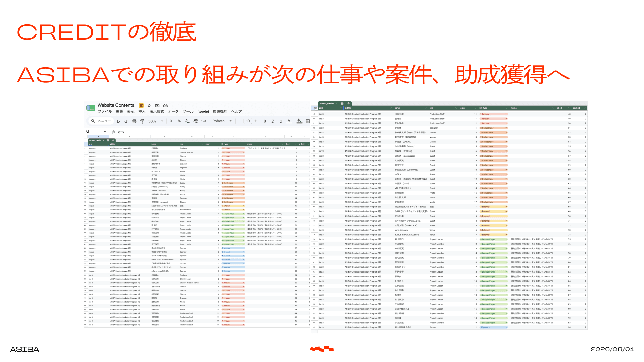Undo the last action in toolbar
This screenshot has width=644, height=362.
tap(118, 121)
